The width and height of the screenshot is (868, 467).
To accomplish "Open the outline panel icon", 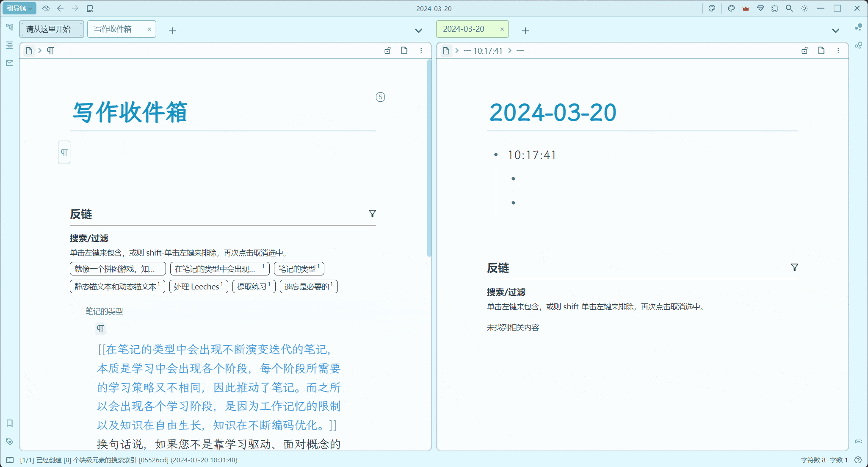I will 9,45.
